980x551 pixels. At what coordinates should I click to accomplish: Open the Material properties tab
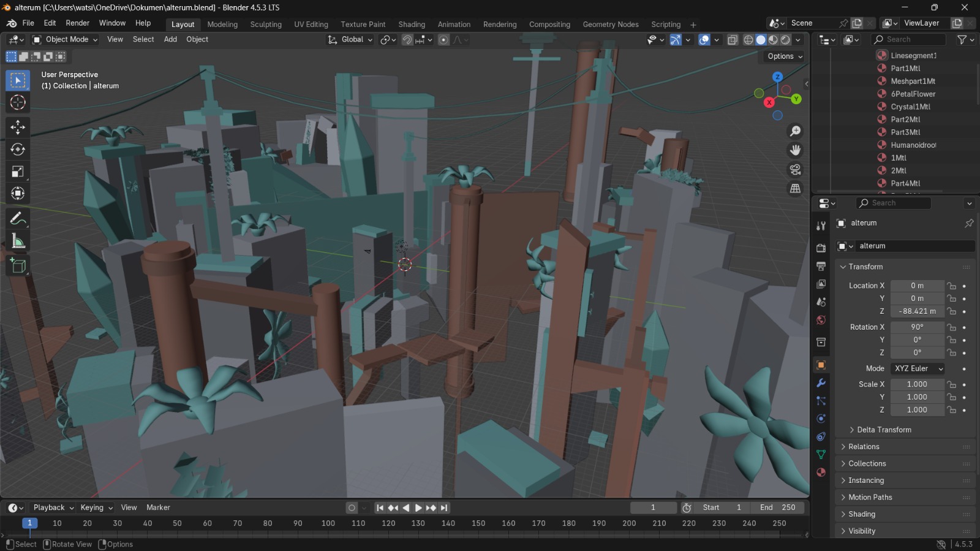(821, 473)
